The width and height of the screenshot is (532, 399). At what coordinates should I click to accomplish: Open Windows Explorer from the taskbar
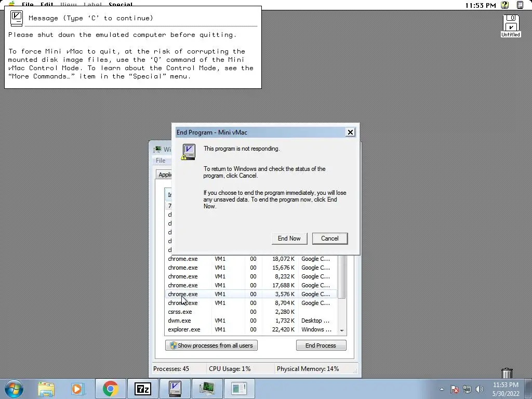[46, 389]
